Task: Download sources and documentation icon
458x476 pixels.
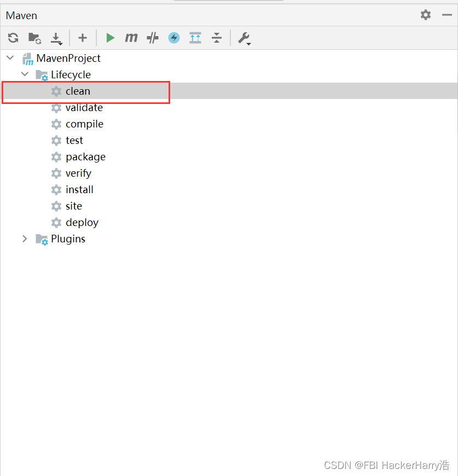Action: 56,38
